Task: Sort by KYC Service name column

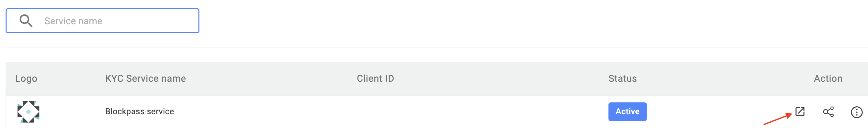Action: [x=146, y=78]
